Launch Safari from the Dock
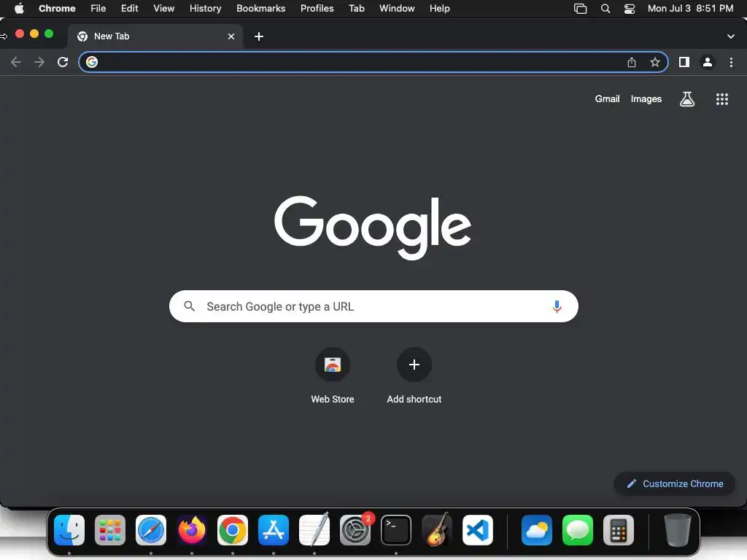This screenshot has width=747, height=560. coord(151,530)
